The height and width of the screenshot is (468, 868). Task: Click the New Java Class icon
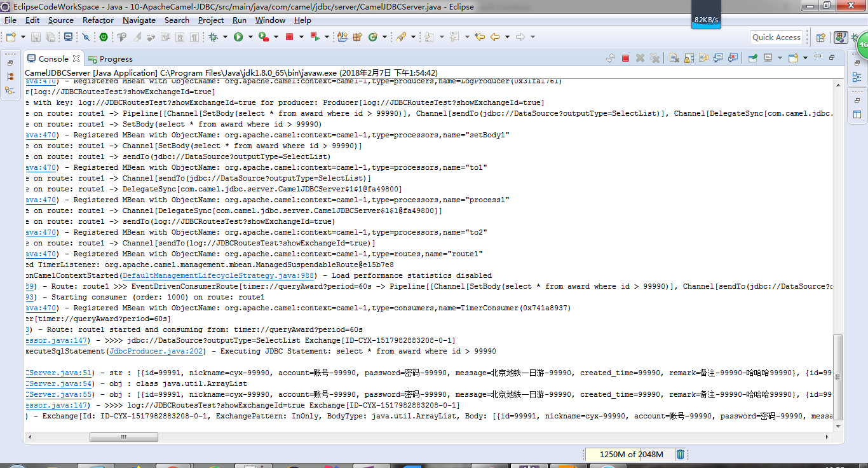pyautogui.click(x=372, y=38)
